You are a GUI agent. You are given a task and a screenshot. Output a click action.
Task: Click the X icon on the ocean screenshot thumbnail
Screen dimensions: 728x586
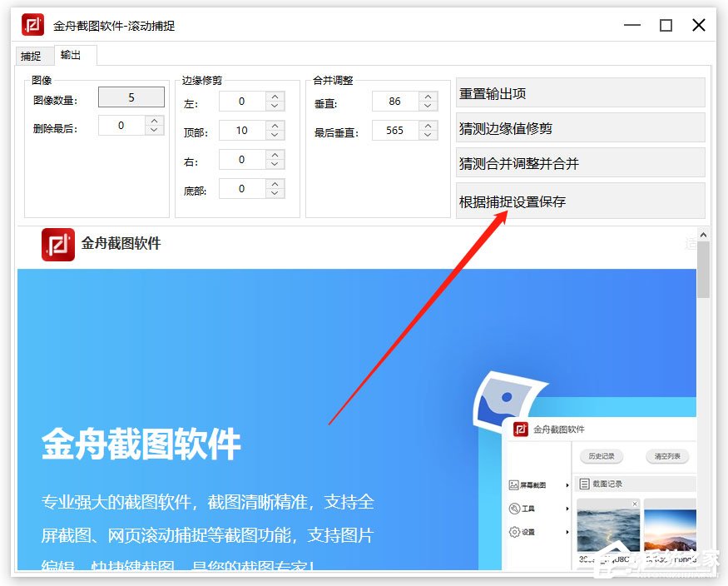pyautogui.click(x=634, y=504)
